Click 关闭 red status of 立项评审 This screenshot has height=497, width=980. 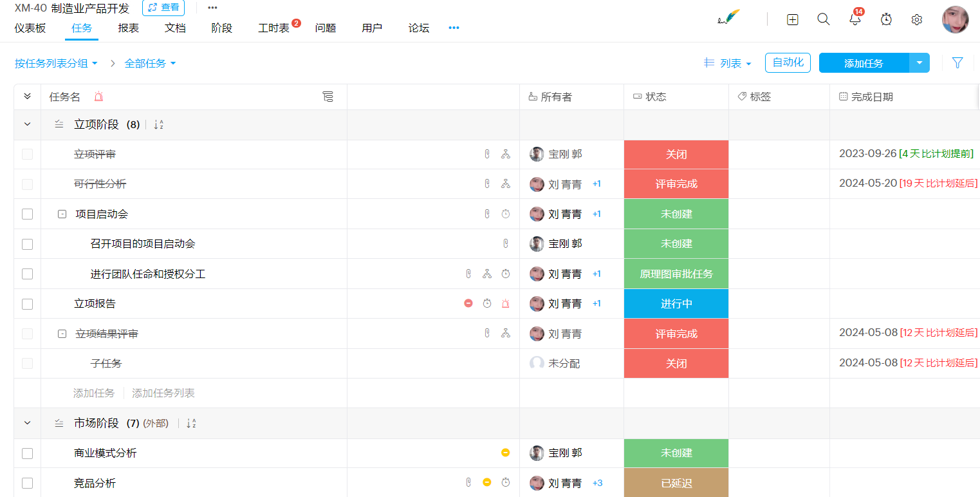point(676,155)
